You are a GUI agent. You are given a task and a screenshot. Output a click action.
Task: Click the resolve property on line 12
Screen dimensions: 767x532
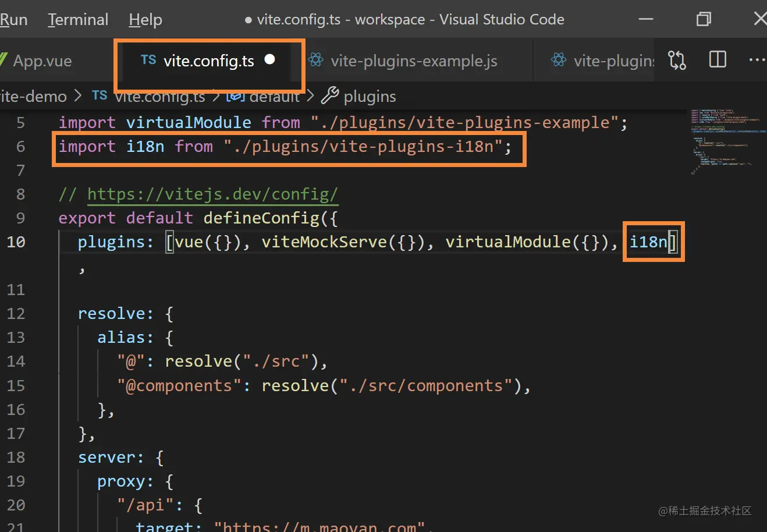[x=111, y=314]
